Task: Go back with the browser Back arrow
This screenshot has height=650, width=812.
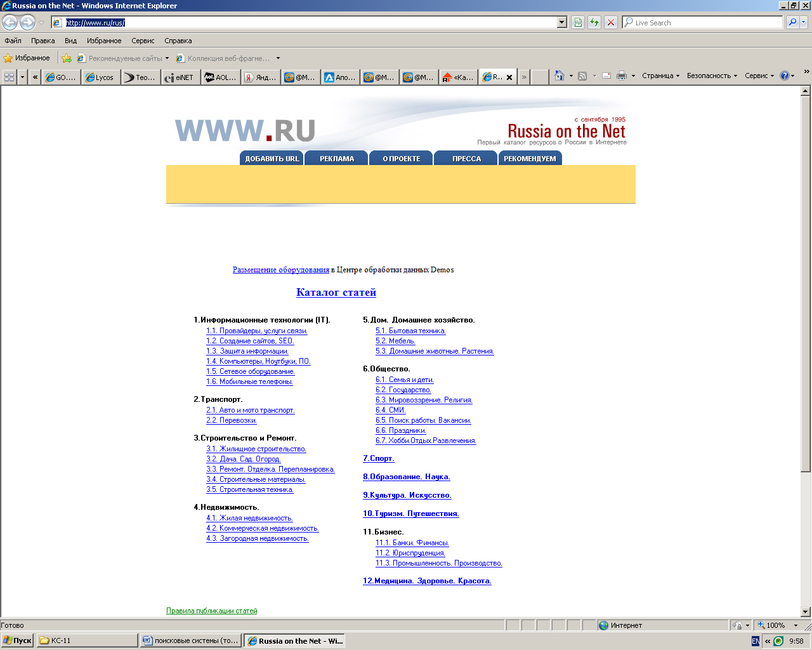Action: pos(10,22)
